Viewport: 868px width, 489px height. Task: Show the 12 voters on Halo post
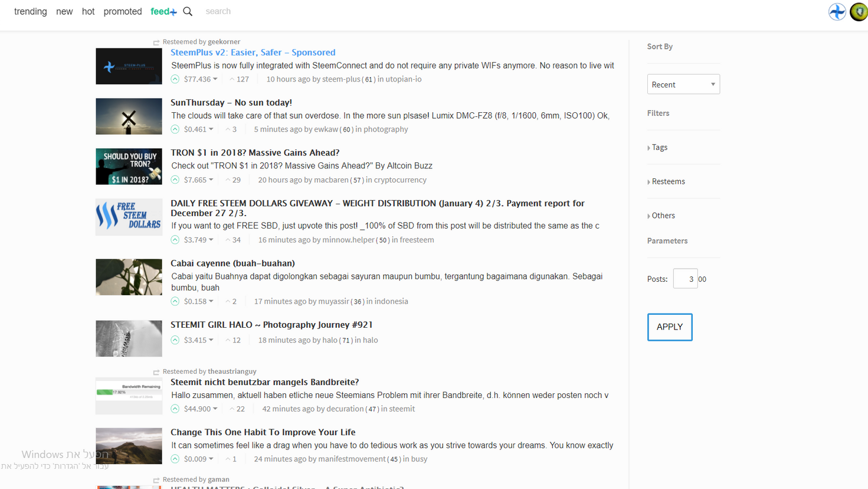[x=232, y=340]
